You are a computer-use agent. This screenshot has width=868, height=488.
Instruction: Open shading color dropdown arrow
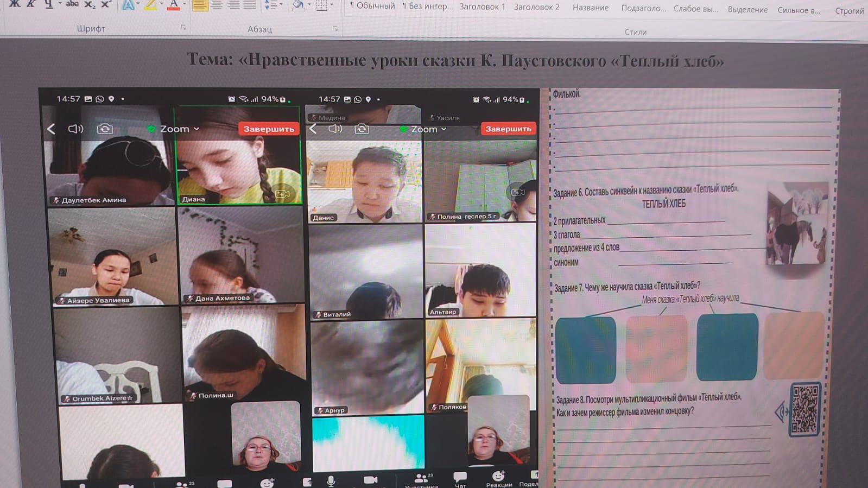[309, 5]
